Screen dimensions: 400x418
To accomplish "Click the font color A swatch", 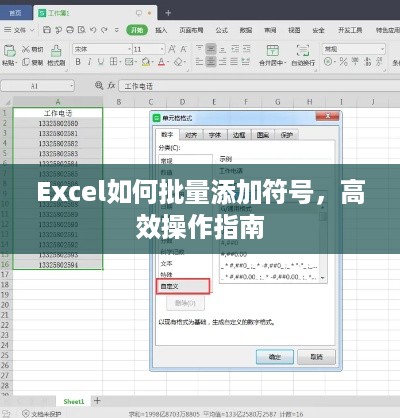I will [161, 62].
